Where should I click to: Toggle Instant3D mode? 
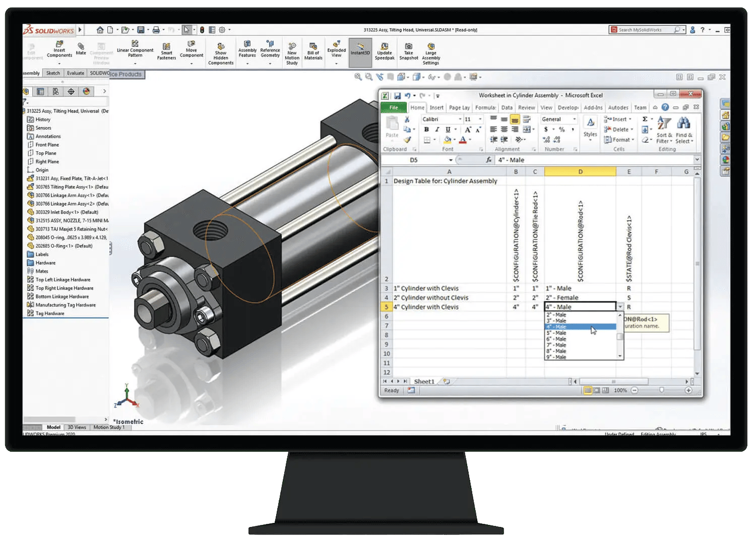point(360,52)
